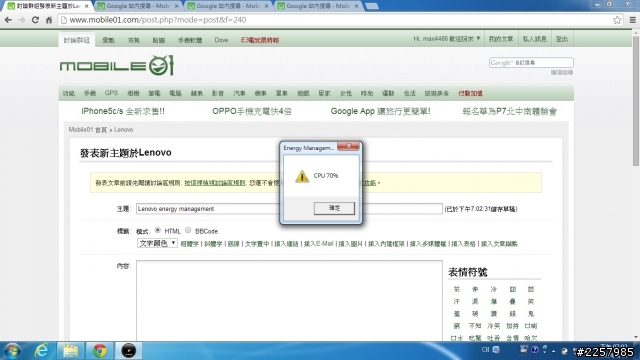Viewport: 640px width, 360px height.
Task: Open the E3 red top menu link
Action: point(260,40)
